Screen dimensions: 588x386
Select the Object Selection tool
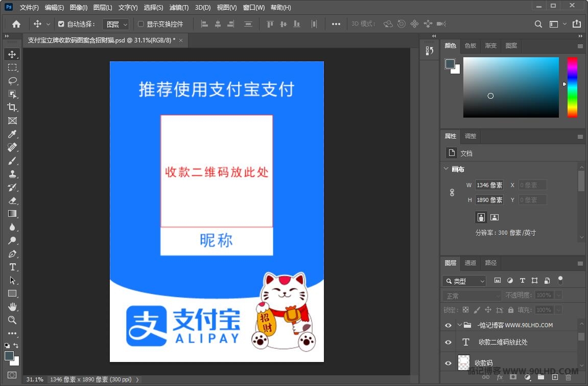[x=12, y=94]
